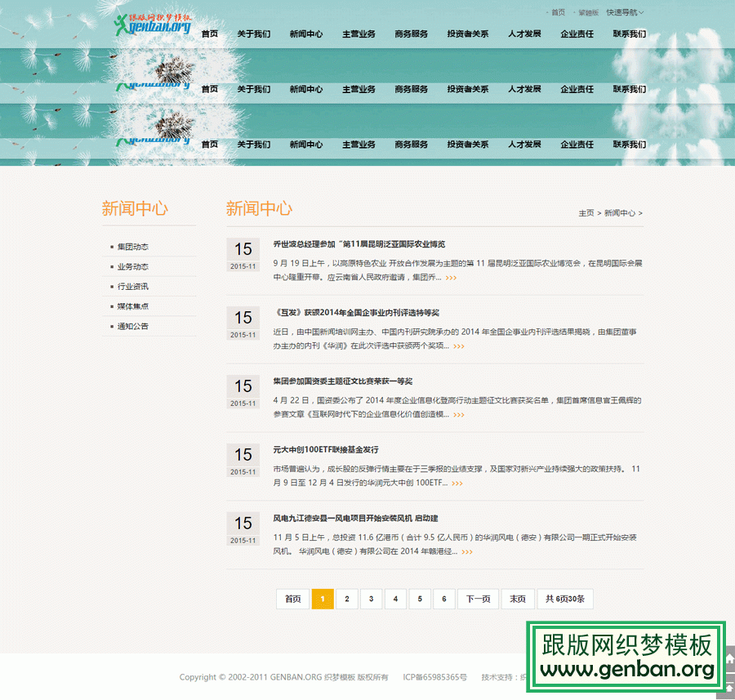
Task: Expand the breadcrumb arrow after 新闻中心
Action: (642, 212)
